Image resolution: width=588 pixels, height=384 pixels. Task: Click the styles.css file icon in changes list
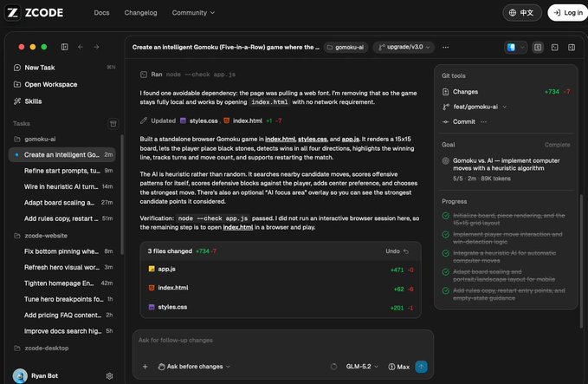point(152,307)
